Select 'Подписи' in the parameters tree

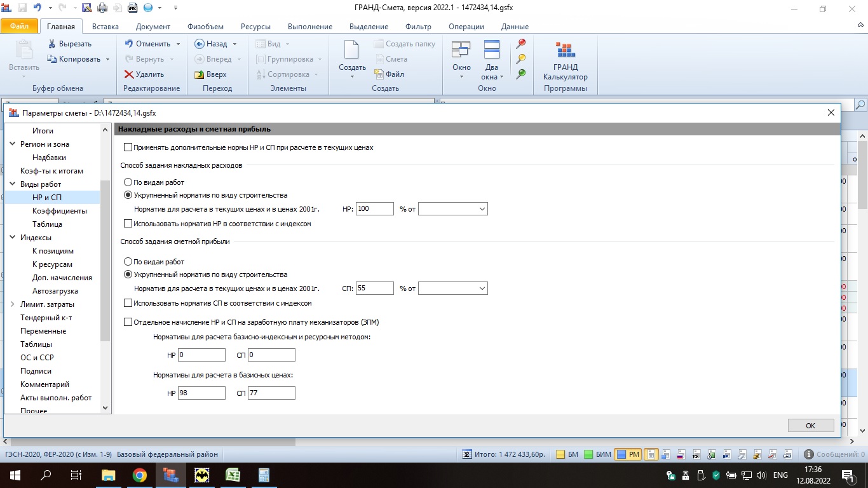tap(36, 371)
